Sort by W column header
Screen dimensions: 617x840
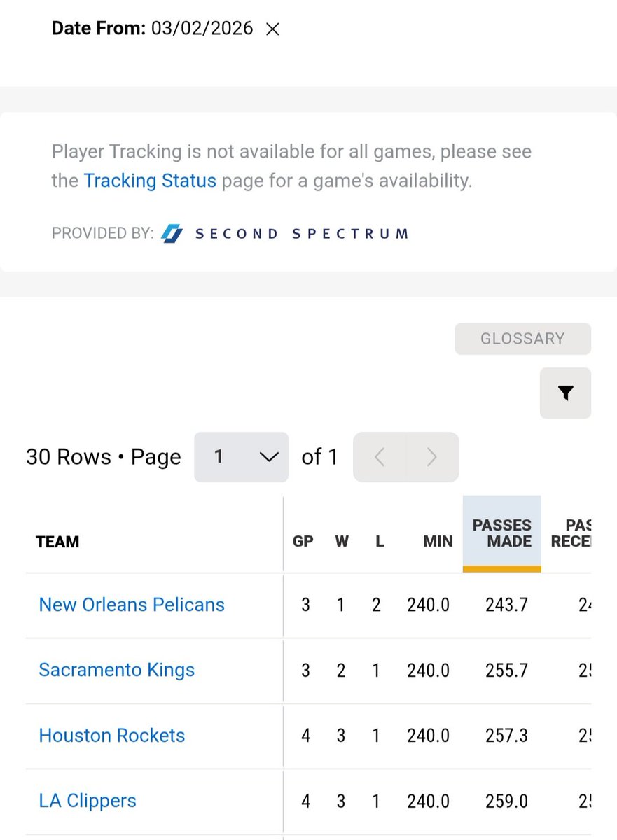coord(342,542)
